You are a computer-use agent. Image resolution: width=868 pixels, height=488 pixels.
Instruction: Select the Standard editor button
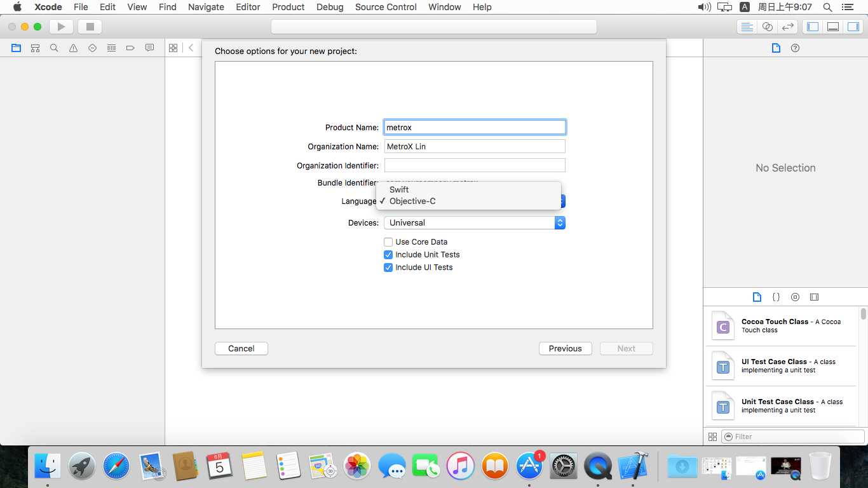point(747,27)
